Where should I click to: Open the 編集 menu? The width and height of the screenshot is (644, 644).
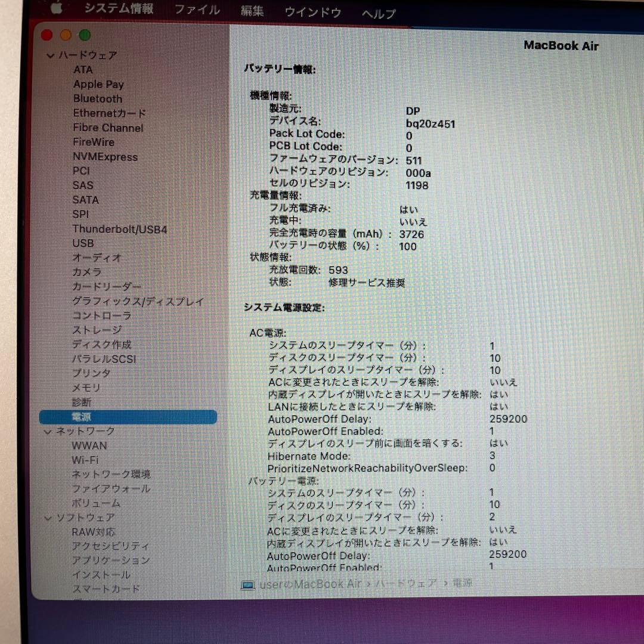click(x=252, y=11)
